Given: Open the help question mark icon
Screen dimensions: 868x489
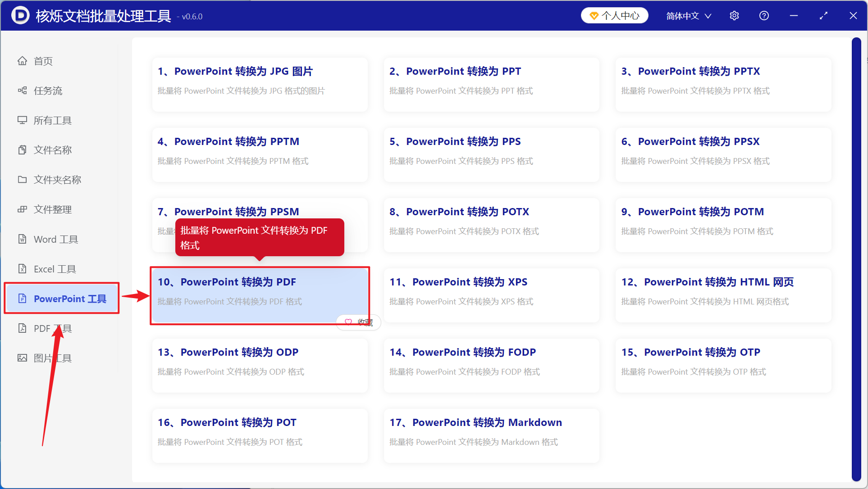Looking at the screenshot, I should coord(764,16).
